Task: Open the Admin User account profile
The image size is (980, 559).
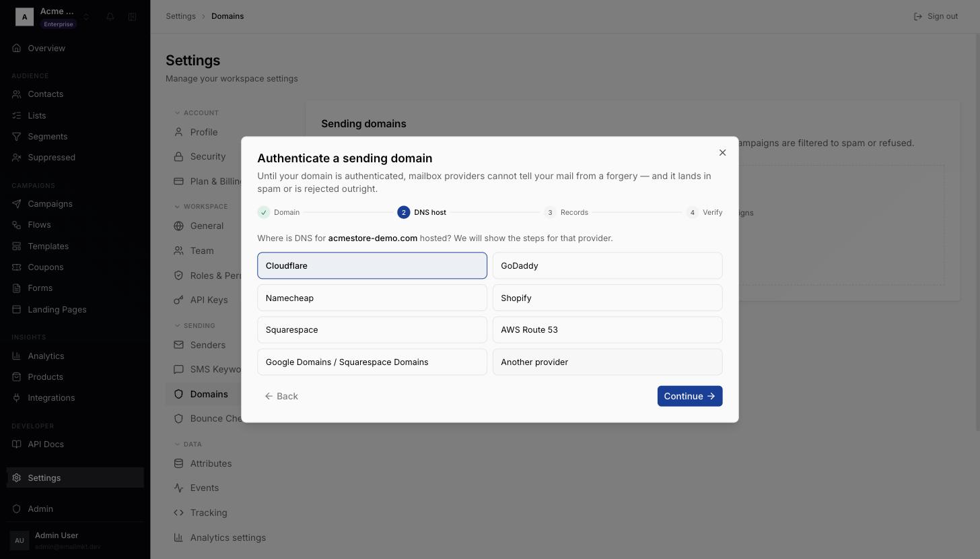Action: tap(75, 540)
